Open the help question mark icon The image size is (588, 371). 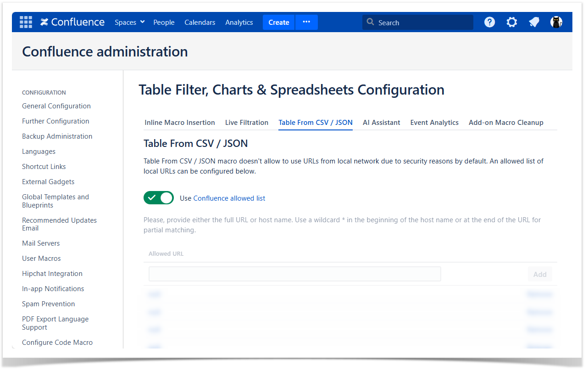tap(489, 22)
